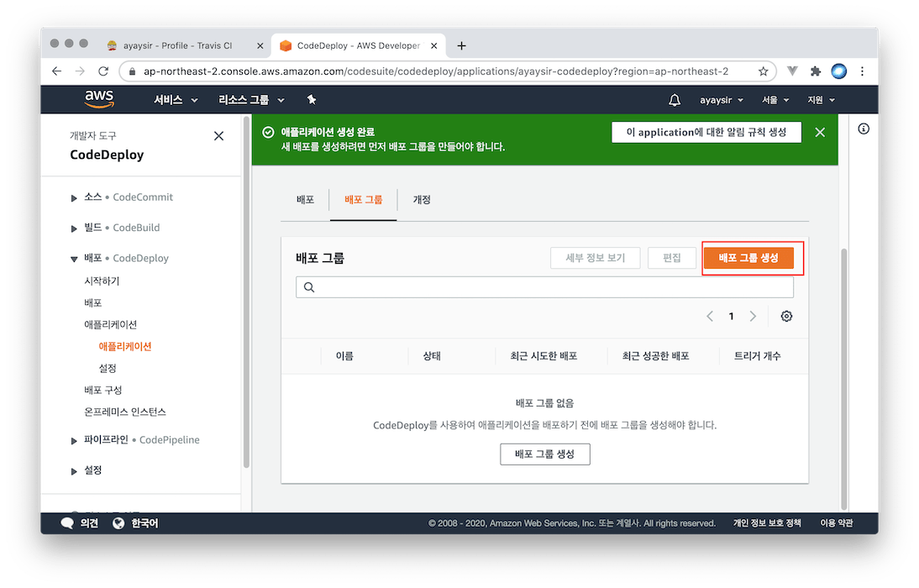Switch to the 개정 tab

click(422, 200)
